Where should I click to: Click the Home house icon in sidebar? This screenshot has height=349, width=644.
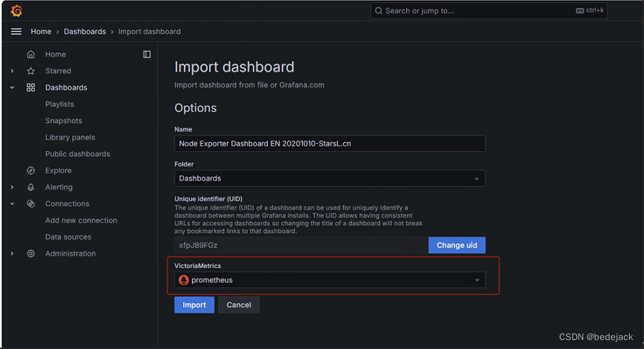coord(31,55)
